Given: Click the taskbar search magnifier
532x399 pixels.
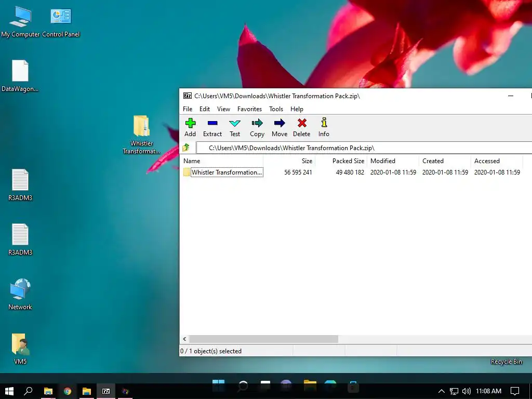Looking at the screenshot, I should point(28,391).
